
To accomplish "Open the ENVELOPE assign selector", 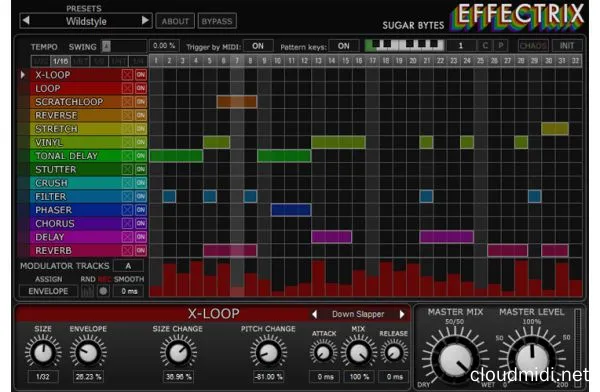I will pos(48,291).
